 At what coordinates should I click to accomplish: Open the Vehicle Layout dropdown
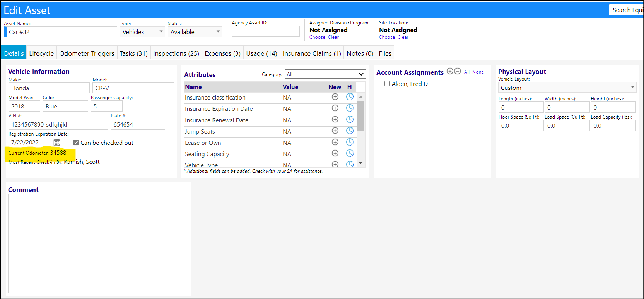pos(567,88)
